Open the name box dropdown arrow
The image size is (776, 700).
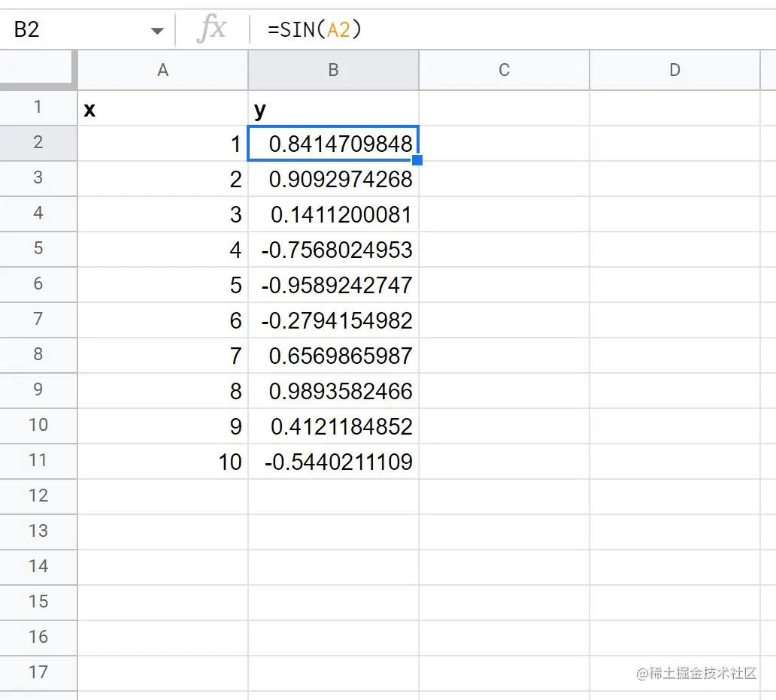(157, 31)
